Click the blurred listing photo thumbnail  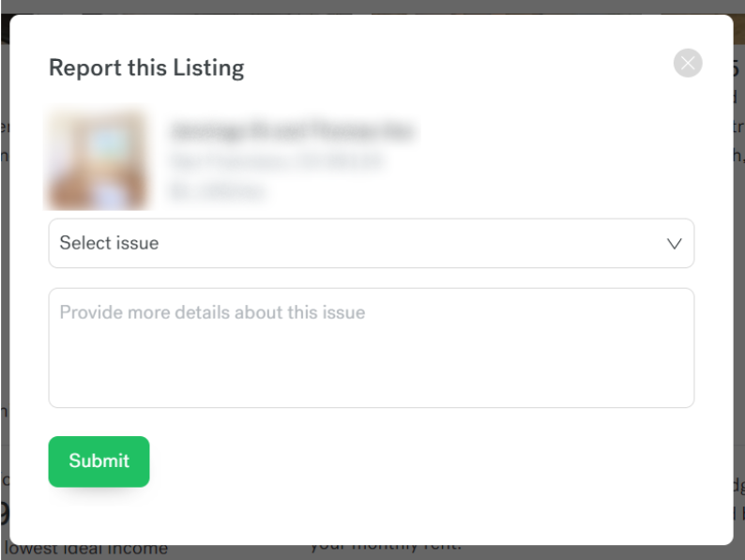point(97,159)
